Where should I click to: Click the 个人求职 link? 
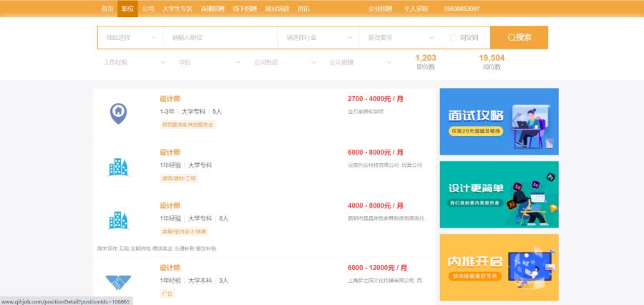pos(416,9)
